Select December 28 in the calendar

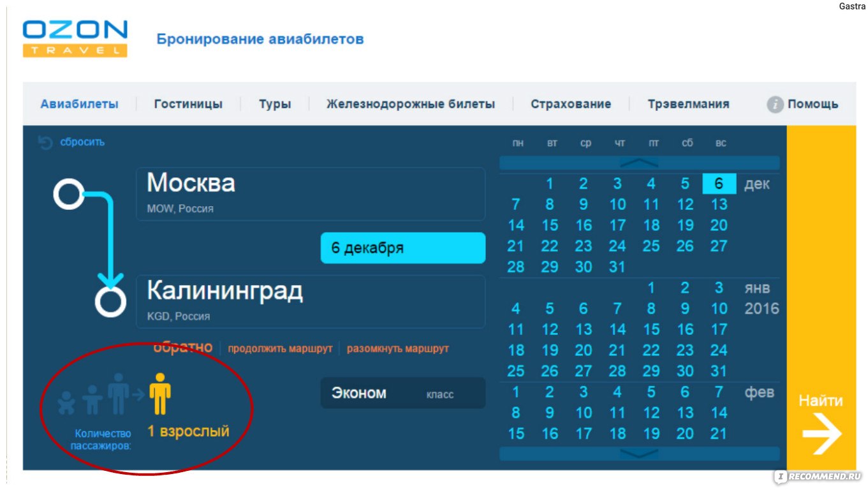516,267
